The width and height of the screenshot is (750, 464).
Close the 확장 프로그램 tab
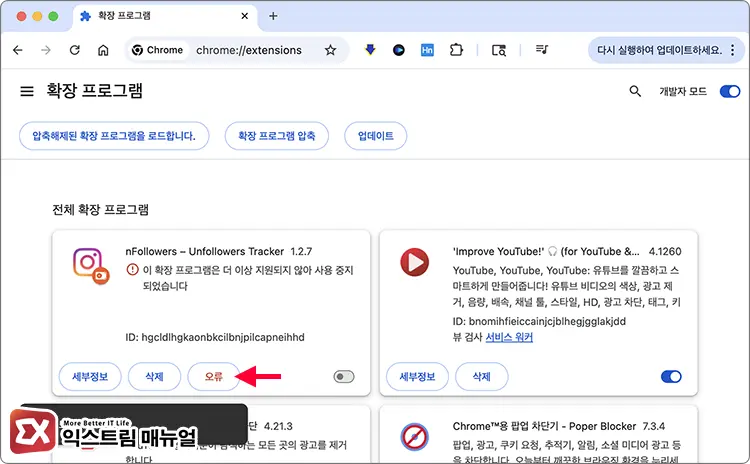coord(244,16)
